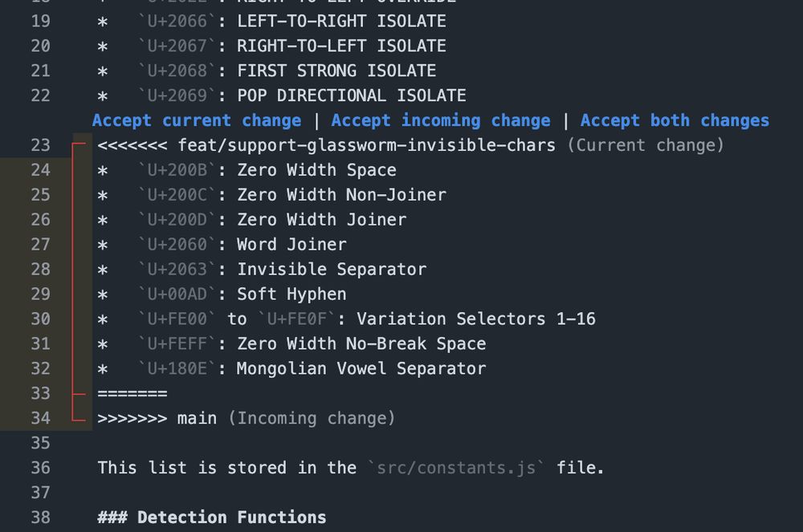Click line number 23 in the gutter
This screenshot has width=803, height=532.
tap(40, 145)
